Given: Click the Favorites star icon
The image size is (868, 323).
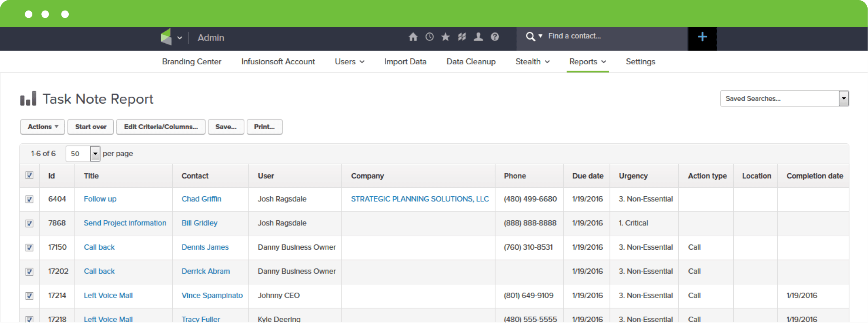Looking at the screenshot, I should pos(445,37).
